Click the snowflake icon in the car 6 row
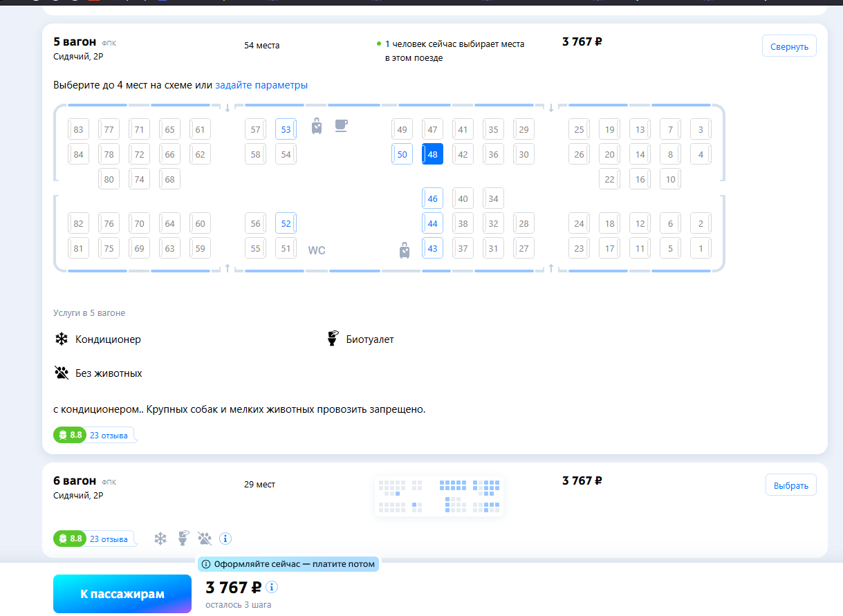 pyautogui.click(x=160, y=539)
